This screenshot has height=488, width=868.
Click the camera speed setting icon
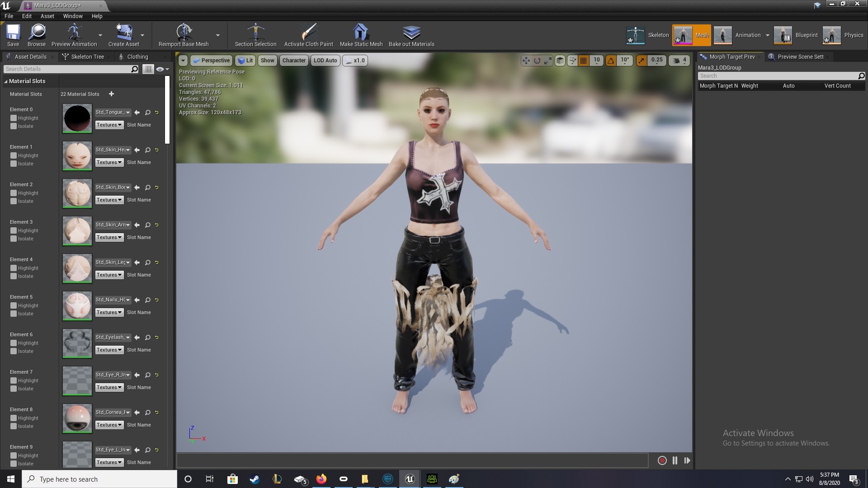click(679, 61)
